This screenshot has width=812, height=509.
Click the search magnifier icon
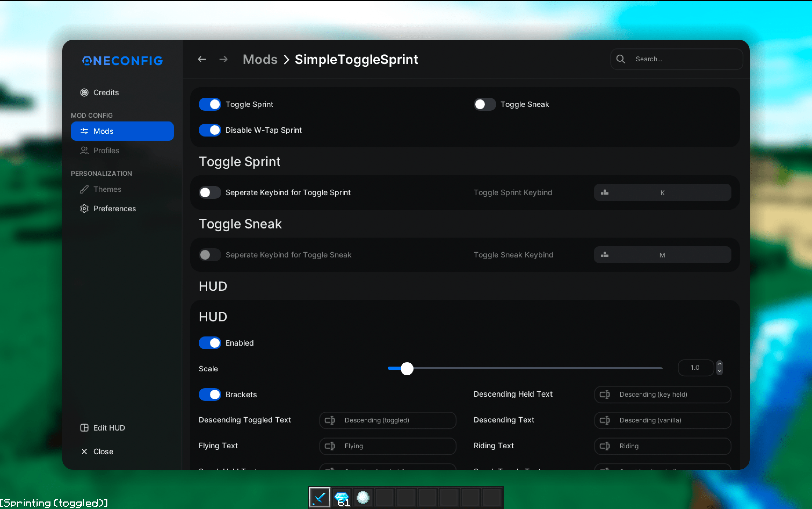(620, 59)
